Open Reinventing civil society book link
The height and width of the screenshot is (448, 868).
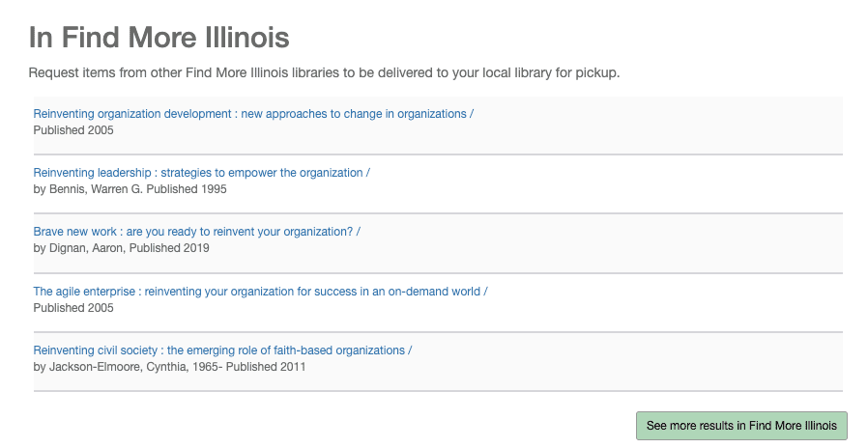tap(222, 350)
